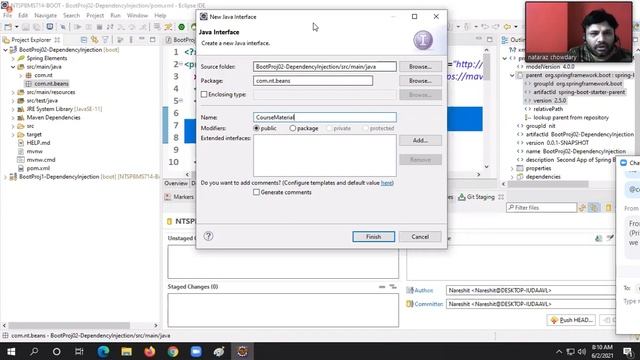
Task: Select HELP.md file in tree
Action: (38, 143)
